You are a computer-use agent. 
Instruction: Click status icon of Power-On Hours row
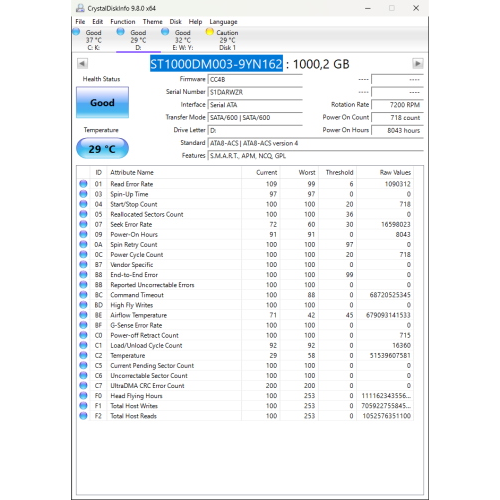pos(83,234)
